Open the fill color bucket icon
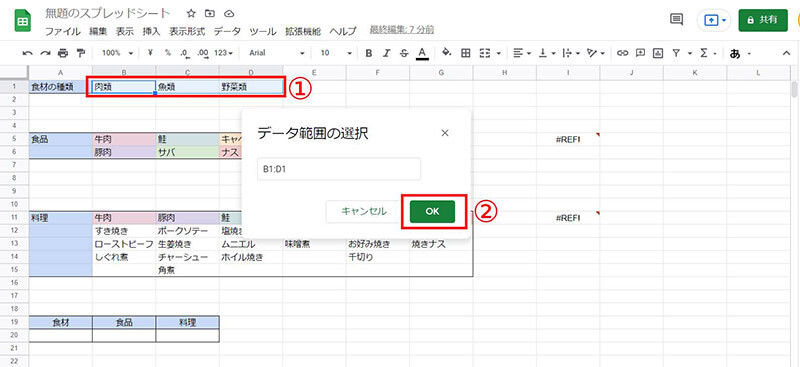The image size is (800, 367). (447, 53)
